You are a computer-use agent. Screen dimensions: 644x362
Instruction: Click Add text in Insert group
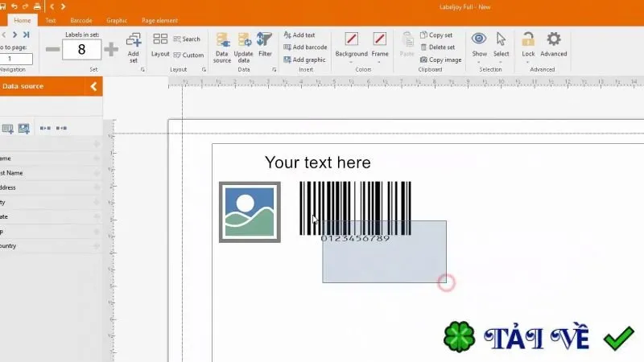(299, 35)
